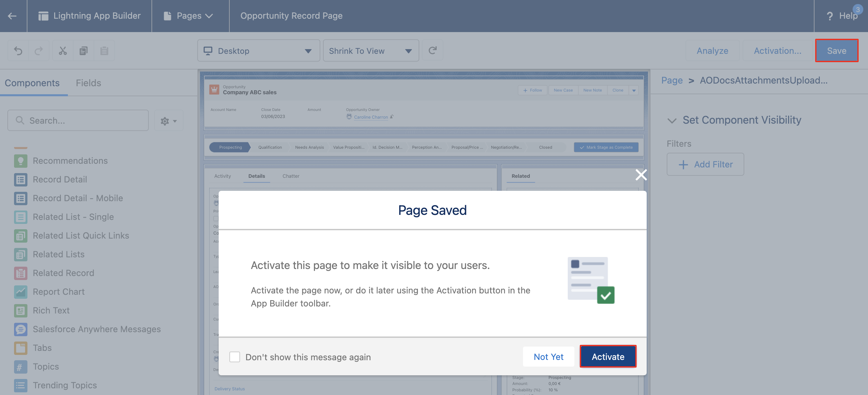868x395 pixels.
Task: Click the Not Yet button
Action: click(548, 356)
